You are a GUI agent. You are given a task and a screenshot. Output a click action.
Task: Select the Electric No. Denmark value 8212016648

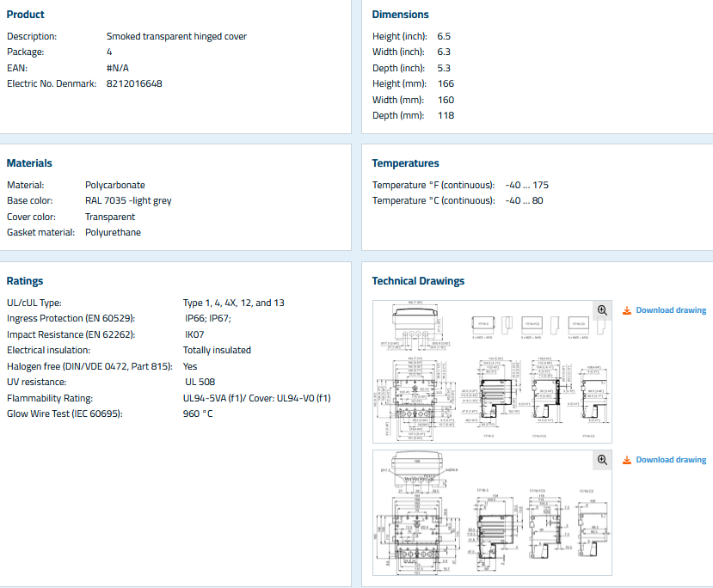pos(134,84)
